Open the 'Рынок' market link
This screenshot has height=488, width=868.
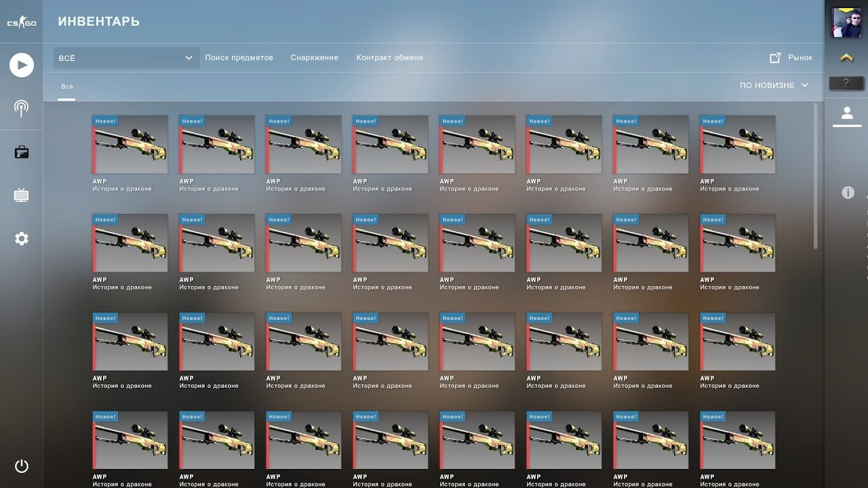coord(791,58)
